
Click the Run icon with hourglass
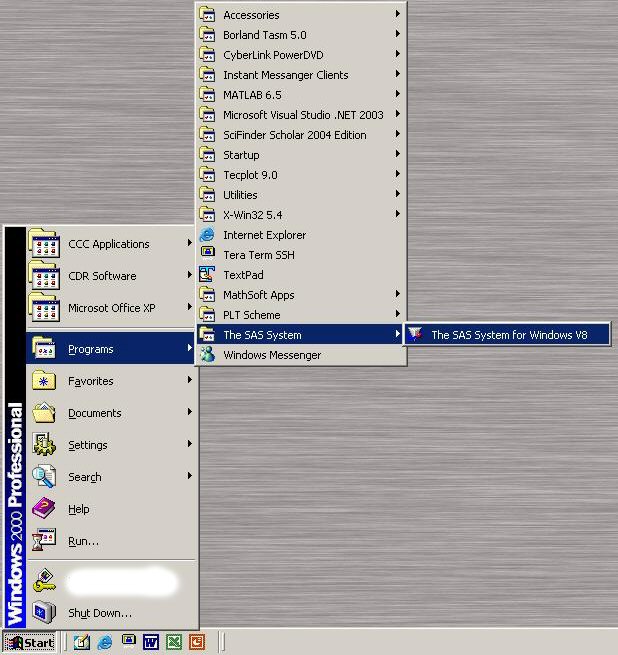pos(44,540)
